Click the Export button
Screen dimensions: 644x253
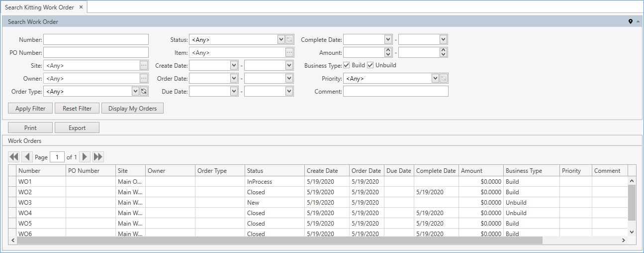click(77, 128)
